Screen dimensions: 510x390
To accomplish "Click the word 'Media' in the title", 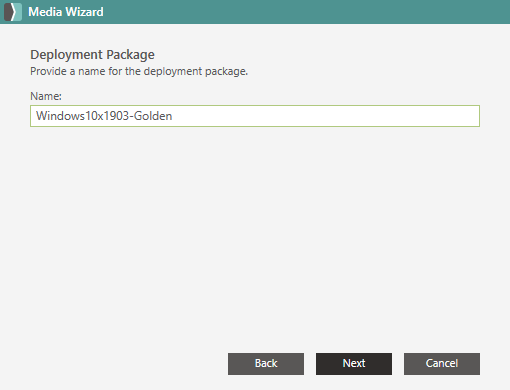I will point(45,12).
